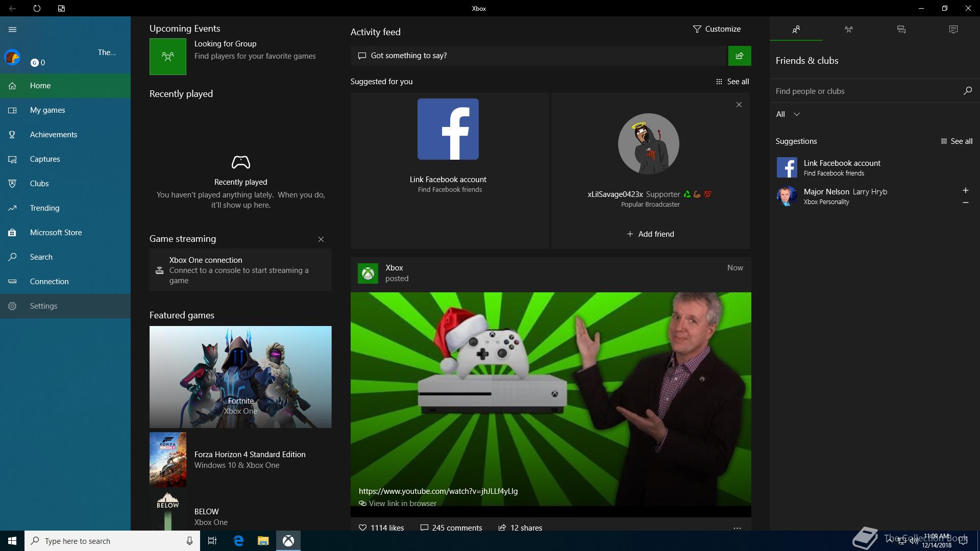Click the green share post button

click(x=740, y=56)
